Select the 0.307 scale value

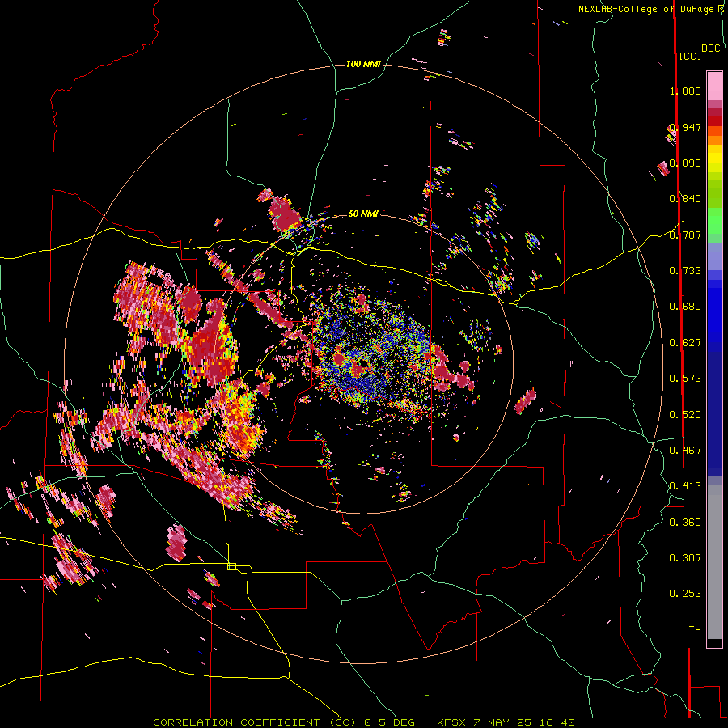click(x=685, y=558)
